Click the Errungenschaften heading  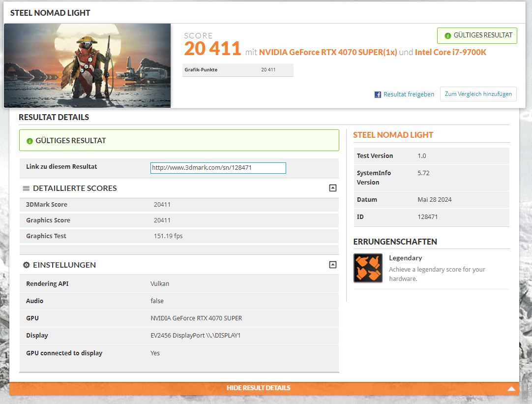tap(395, 242)
